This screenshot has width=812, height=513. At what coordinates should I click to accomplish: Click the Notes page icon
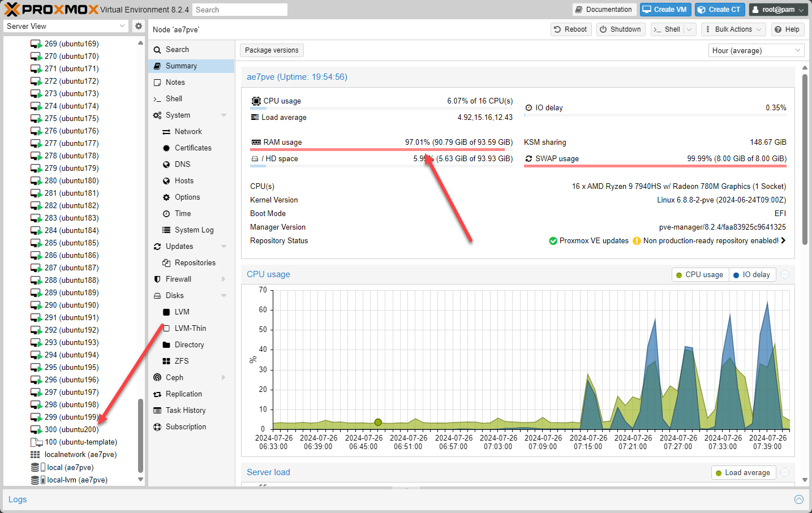pos(157,83)
